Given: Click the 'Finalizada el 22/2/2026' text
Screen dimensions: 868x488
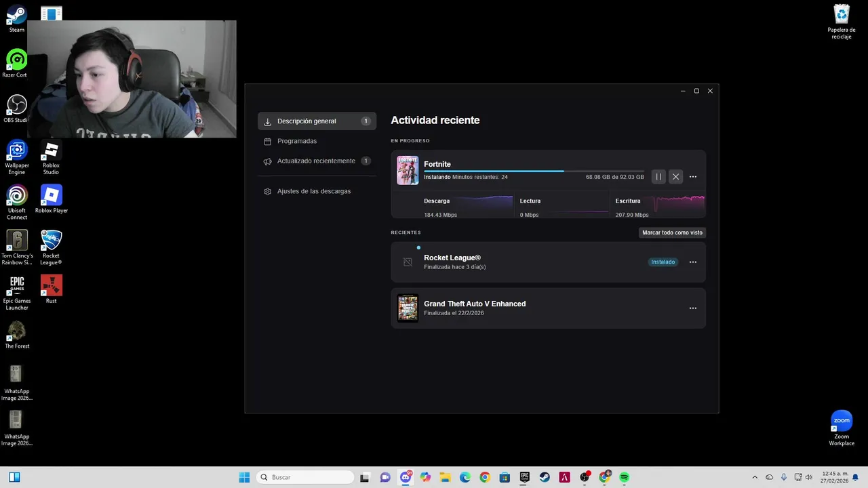Looking at the screenshot, I should tap(454, 313).
